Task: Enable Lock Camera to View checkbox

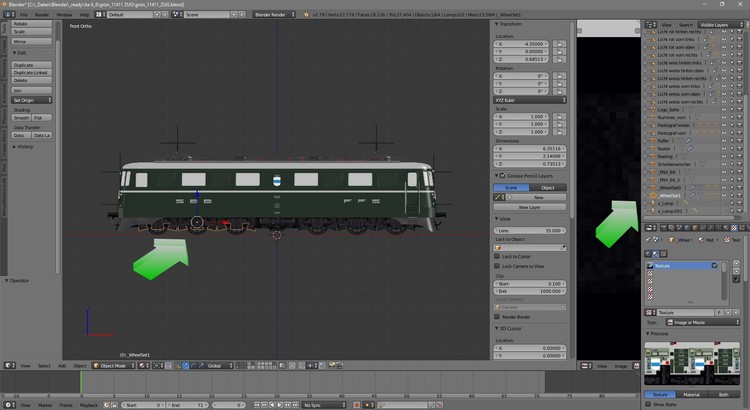Action: (x=497, y=266)
